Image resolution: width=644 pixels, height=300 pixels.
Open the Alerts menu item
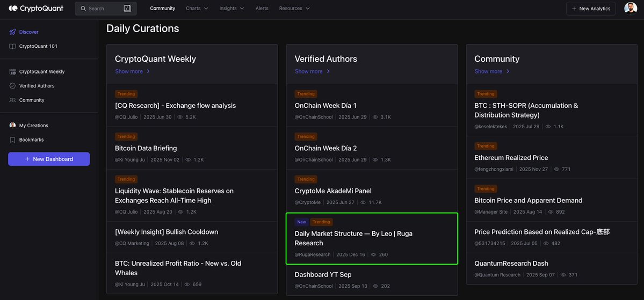tap(262, 8)
